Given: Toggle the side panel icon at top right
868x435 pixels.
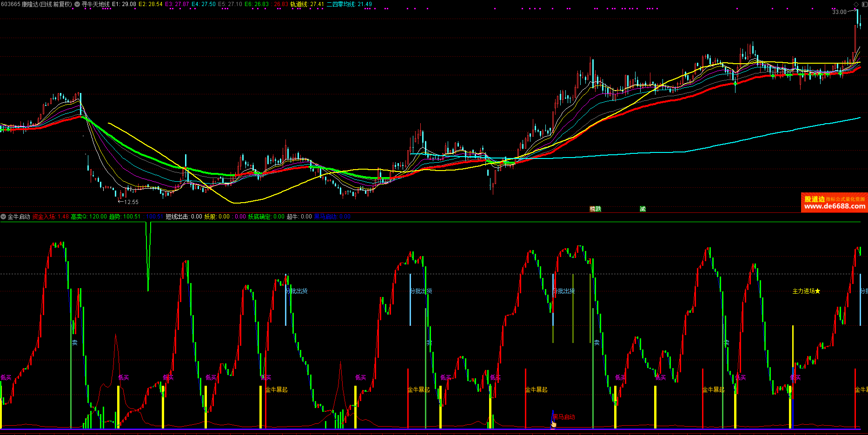Looking at the screenshot, I should [x=863, y=4].
